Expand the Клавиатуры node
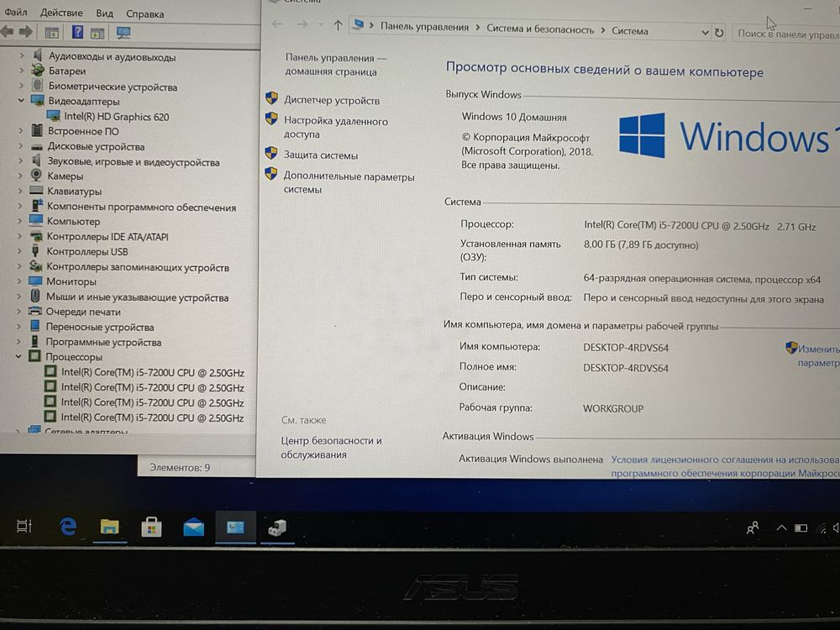 [x=20, y=191]
